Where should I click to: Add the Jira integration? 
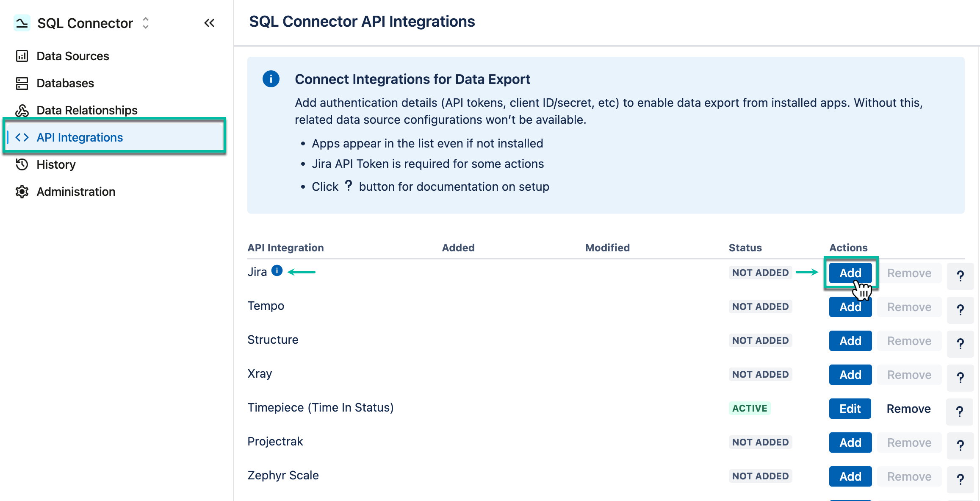(850, 273)
